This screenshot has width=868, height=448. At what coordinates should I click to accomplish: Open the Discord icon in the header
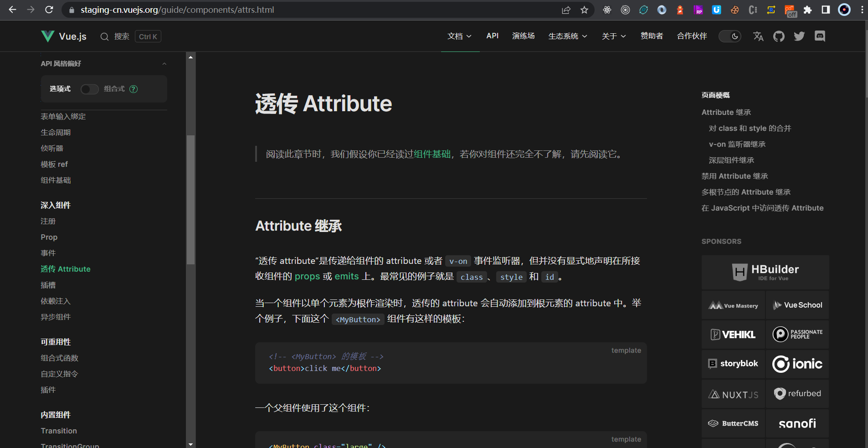(x=820, y=36)
